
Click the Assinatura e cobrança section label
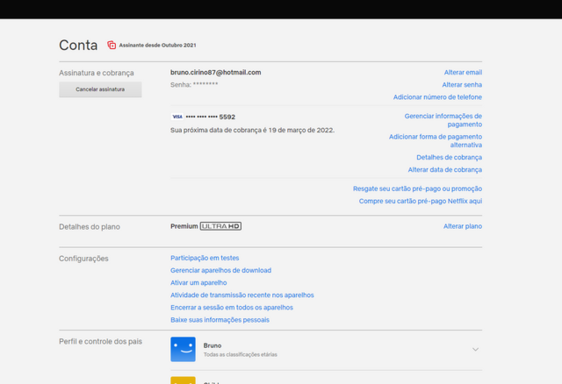[96, 73]
